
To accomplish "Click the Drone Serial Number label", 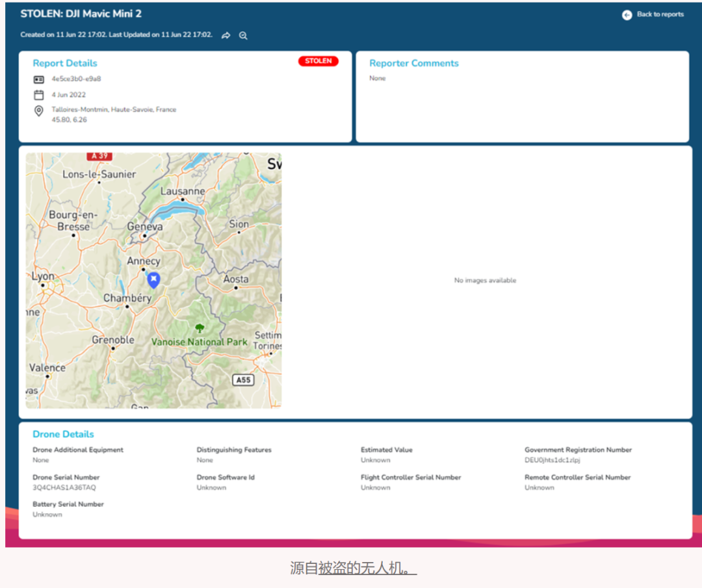I will tap(66, 478).
